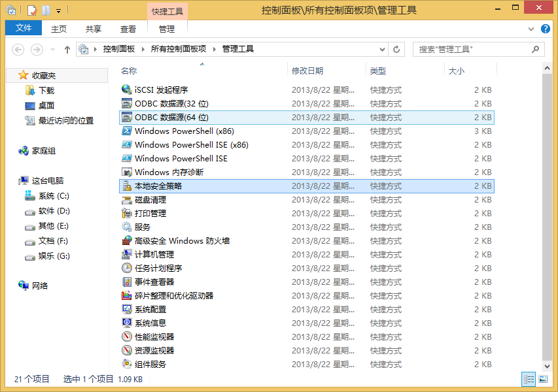Click the Windows PowerShell ISE (x86) icon

[x=126, y=144]
